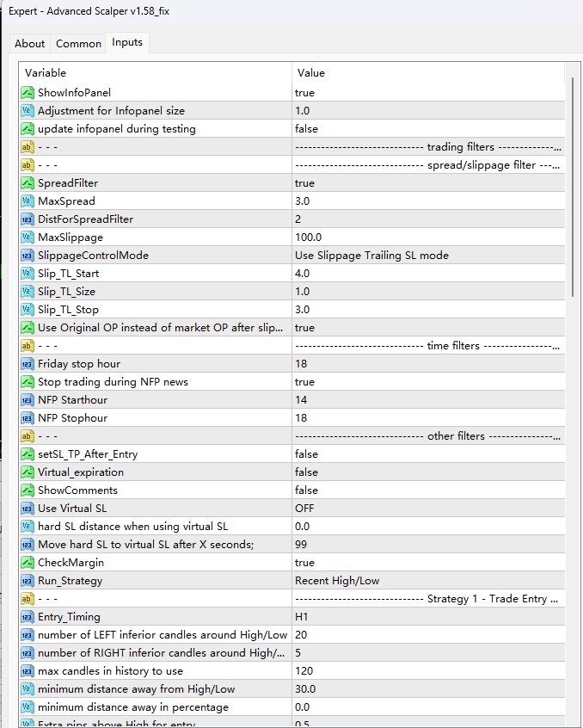
Task: Click the boolean icon beside ShowInfoPanel
Action: point(28,92)
